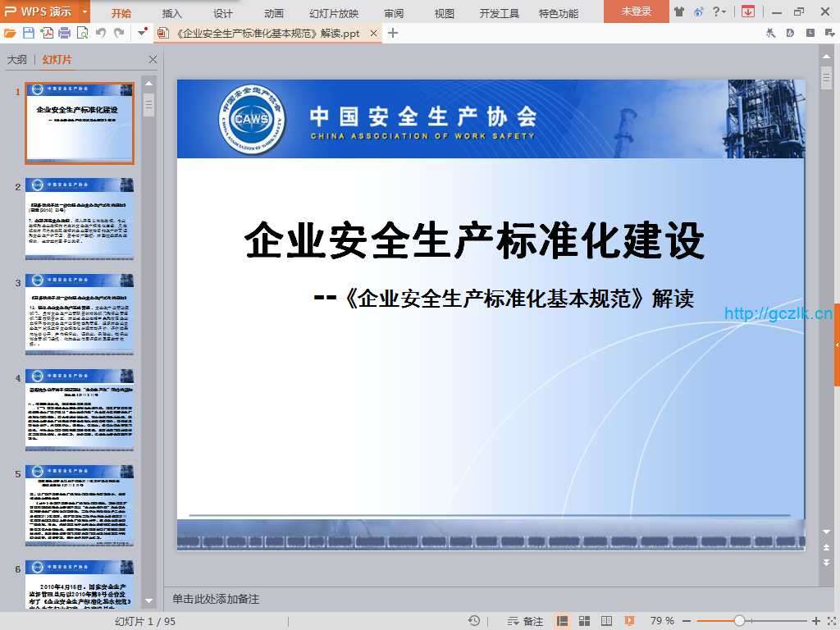Open the quick access toolbar customize dropdown

(143, 33)
